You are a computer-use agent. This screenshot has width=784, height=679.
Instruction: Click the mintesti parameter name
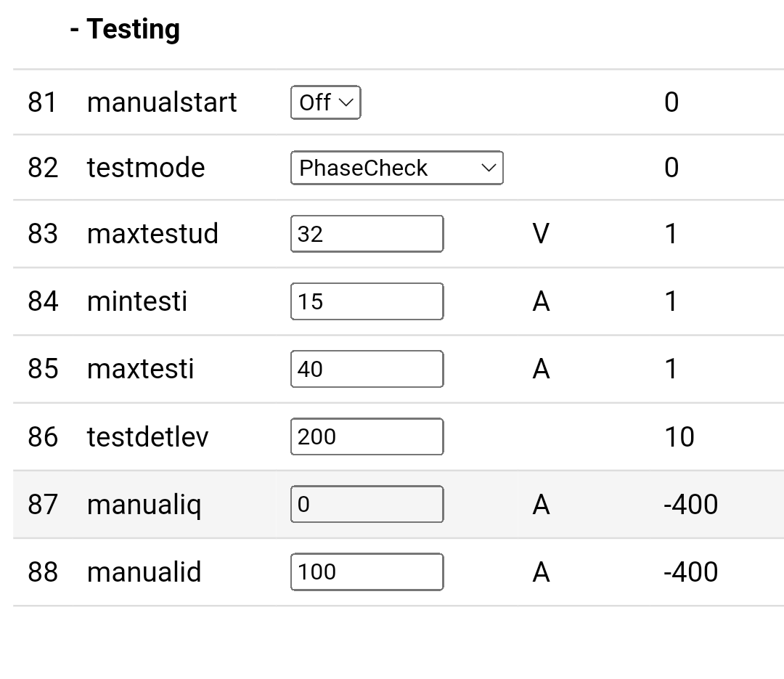[137, 301]
